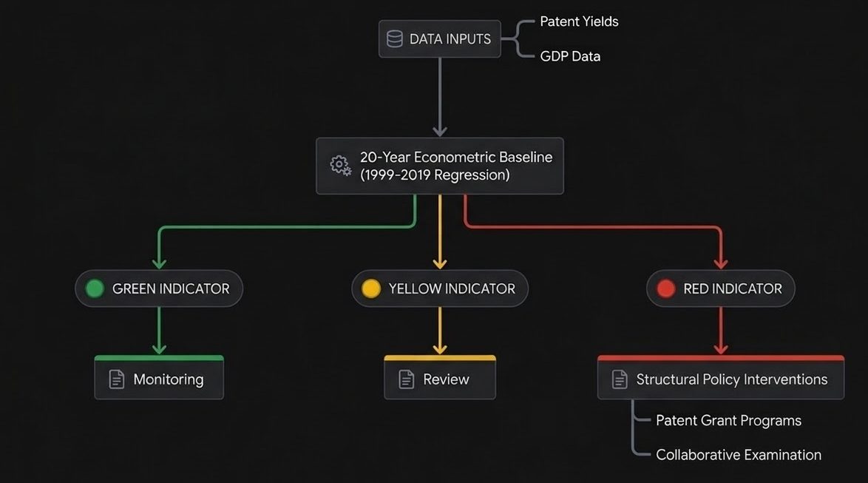The width and height of the screenshot is (868, 483).
Task: Click the document icon beside Monitoring
Action: pos(116,379)
